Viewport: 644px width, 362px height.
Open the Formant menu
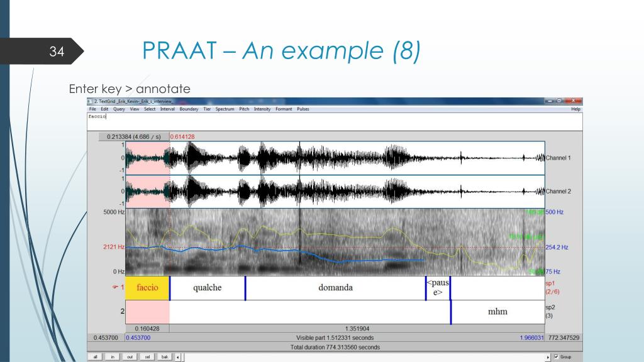click(284, 109)
